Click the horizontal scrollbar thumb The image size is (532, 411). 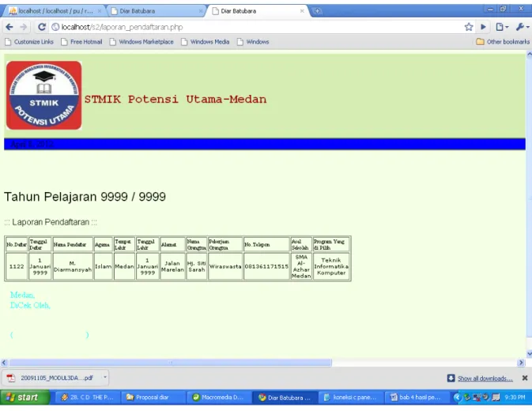(x=170, y=363)
